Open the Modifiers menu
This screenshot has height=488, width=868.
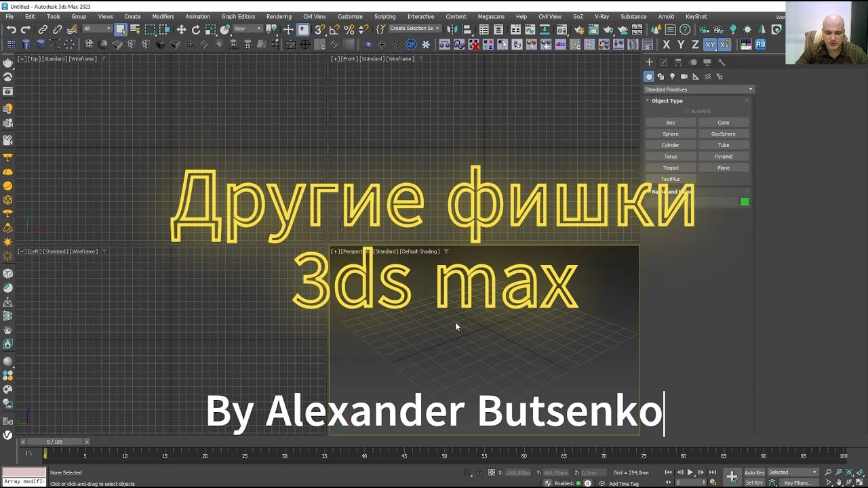[163, 16]
